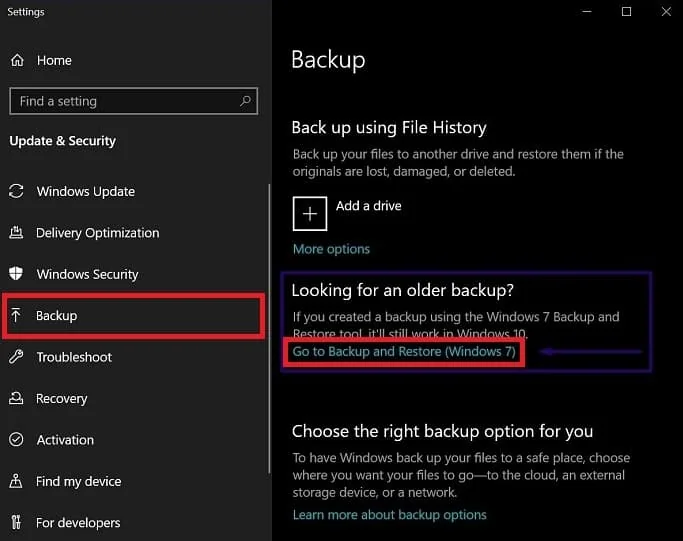
Task: Open Recovery settings
Action: pyautogui.click(x=61, y=399)
